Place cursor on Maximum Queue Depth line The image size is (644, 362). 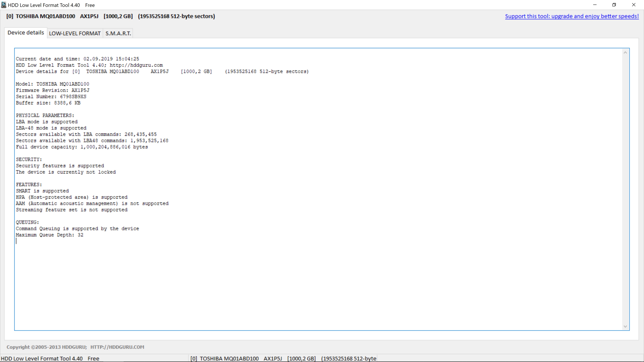(49, 235)
